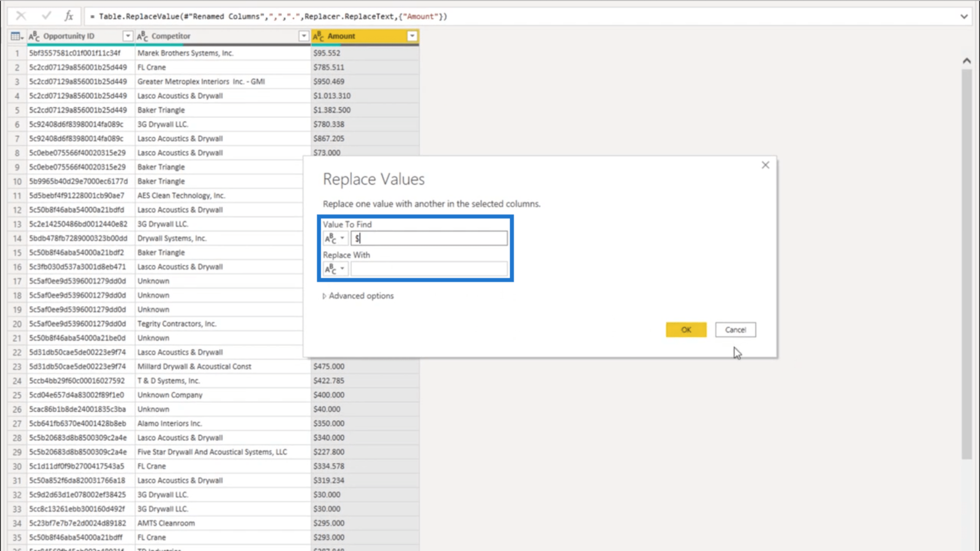Click the formula text in formula bar
980x551 pixels.
point(268,16)
